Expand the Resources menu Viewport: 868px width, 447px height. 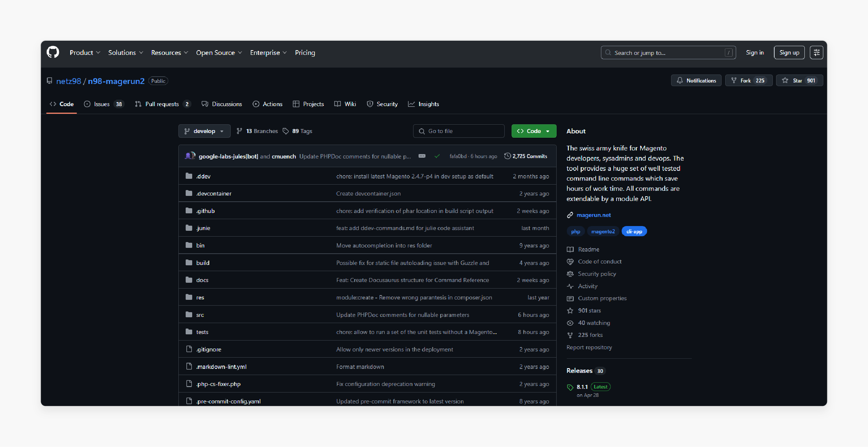click(x=169, y=53)
